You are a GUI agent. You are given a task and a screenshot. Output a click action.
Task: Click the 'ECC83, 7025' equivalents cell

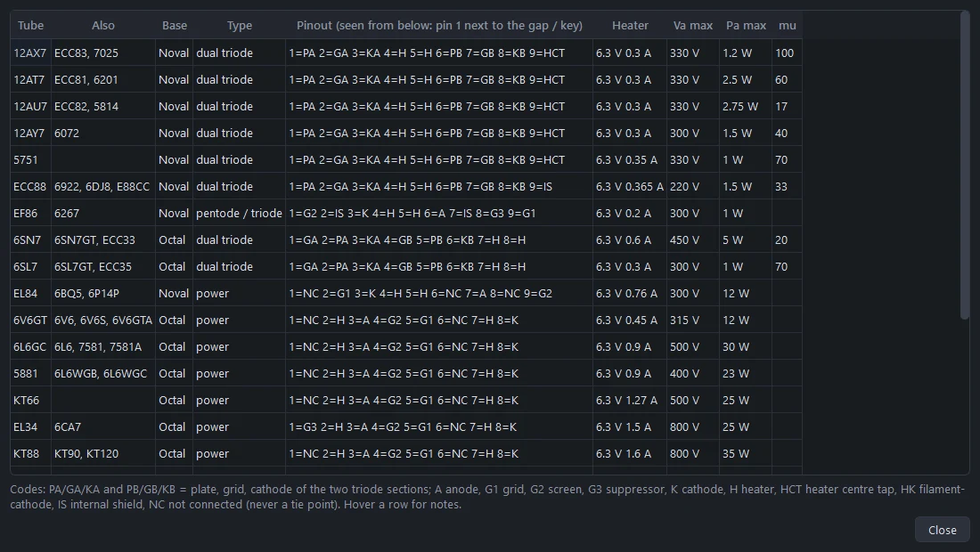[x=103, y=53]
